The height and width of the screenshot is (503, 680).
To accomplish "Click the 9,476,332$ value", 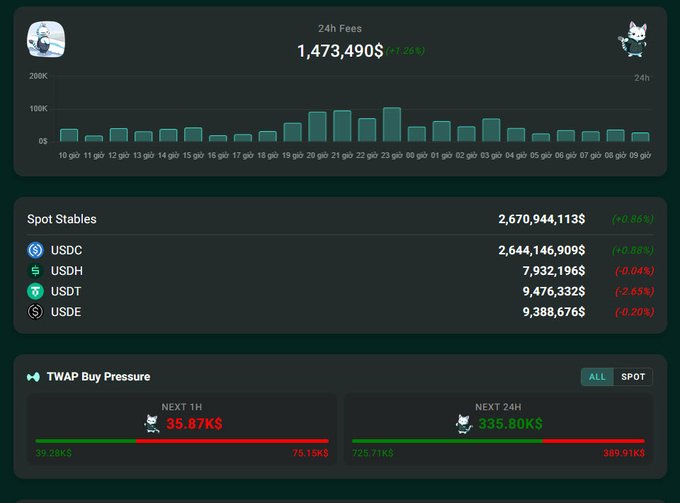I will pyautogui.click(x=554, y=291).
